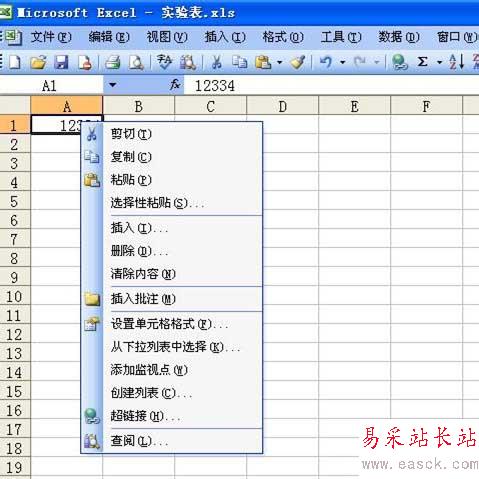This screenshot has height=479, width=479.
Task: Run the Spelling check toolbar icon
Action: click(164, 62)
